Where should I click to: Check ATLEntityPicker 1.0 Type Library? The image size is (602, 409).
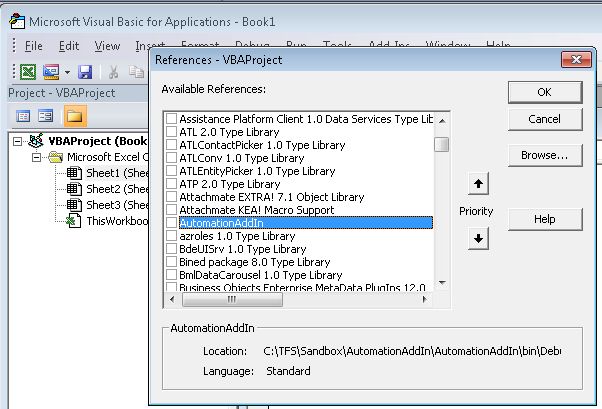tap(171, 171)
